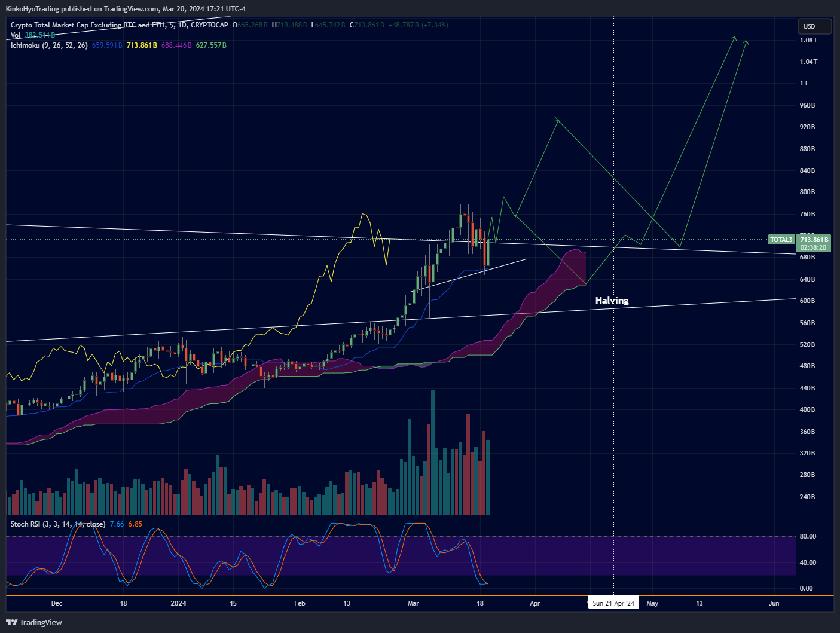Screen dimensions: 840x633
Task: Click the Feb label on time axis
Action: (x=300, y=603)
